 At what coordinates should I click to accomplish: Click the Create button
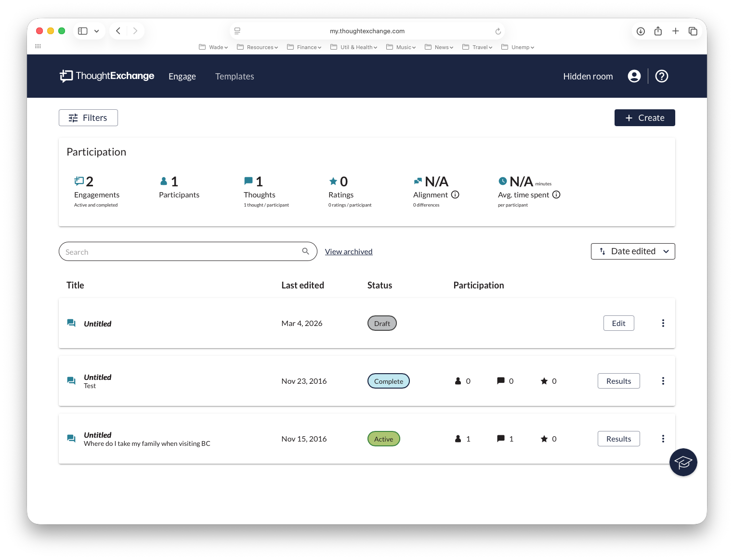644,118
